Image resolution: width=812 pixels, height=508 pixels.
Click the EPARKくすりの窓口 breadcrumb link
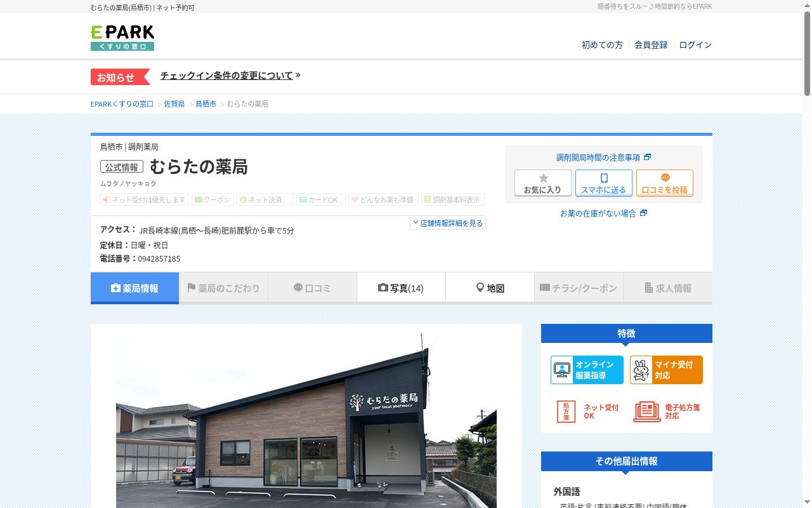point(122,104)
